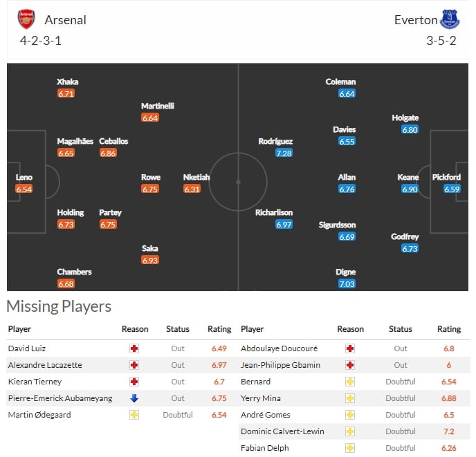
Task: Click Aubameyang's blue down arrow icon
Action: [x=134, y=398]
